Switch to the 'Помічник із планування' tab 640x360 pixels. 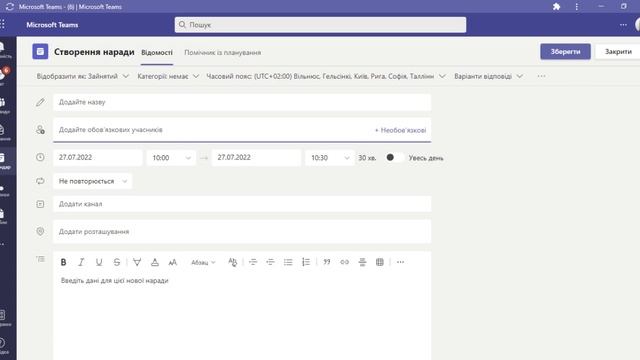[222, 53]
